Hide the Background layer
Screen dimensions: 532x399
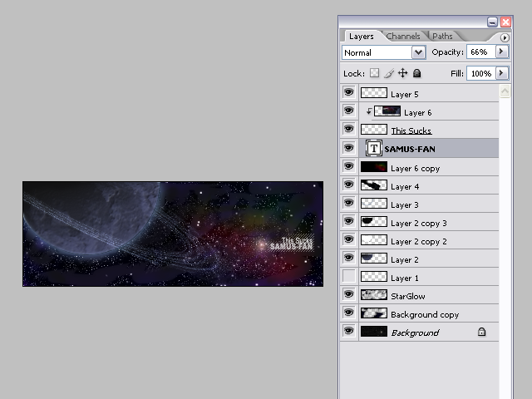click(349, 331)
